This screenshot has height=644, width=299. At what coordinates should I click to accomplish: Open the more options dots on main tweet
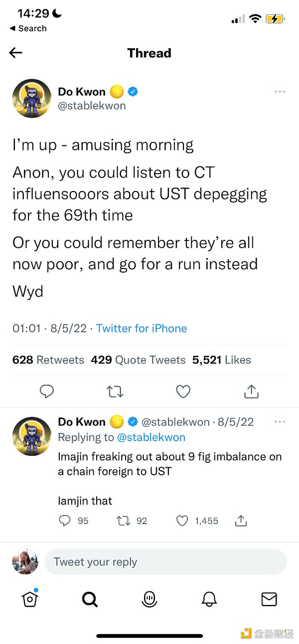(x=280, y=92)
